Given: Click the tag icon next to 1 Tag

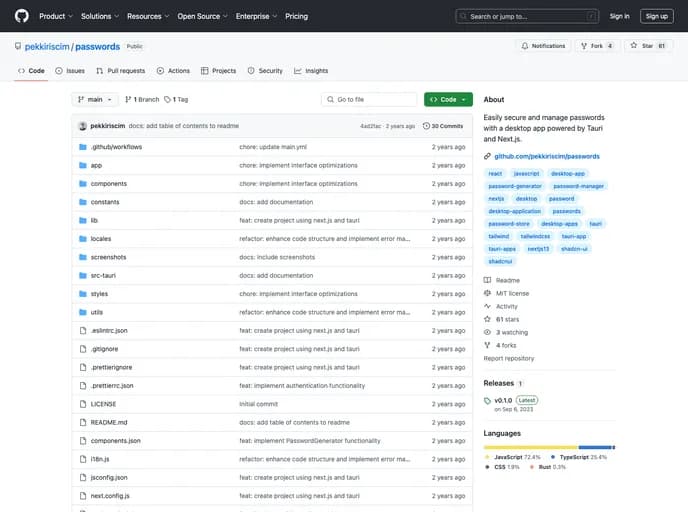Looking at the screenshot, I should pyautogui.click(x=167, y=100).
